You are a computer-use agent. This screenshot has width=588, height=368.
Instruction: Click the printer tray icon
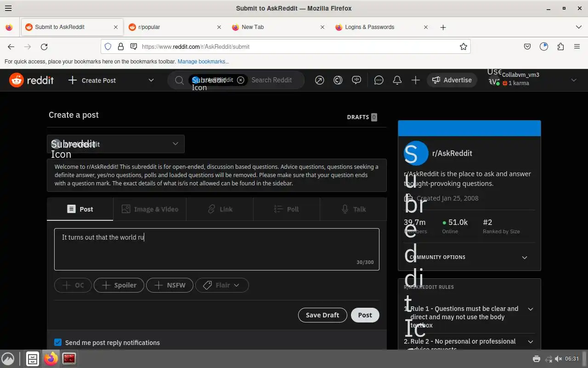[536, 359]
